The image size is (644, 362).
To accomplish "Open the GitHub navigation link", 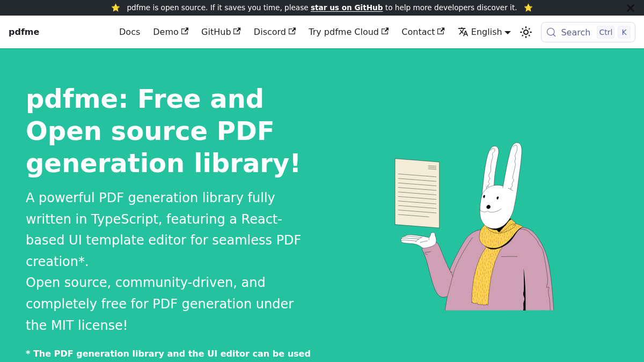I will click(x=221, y=32).
